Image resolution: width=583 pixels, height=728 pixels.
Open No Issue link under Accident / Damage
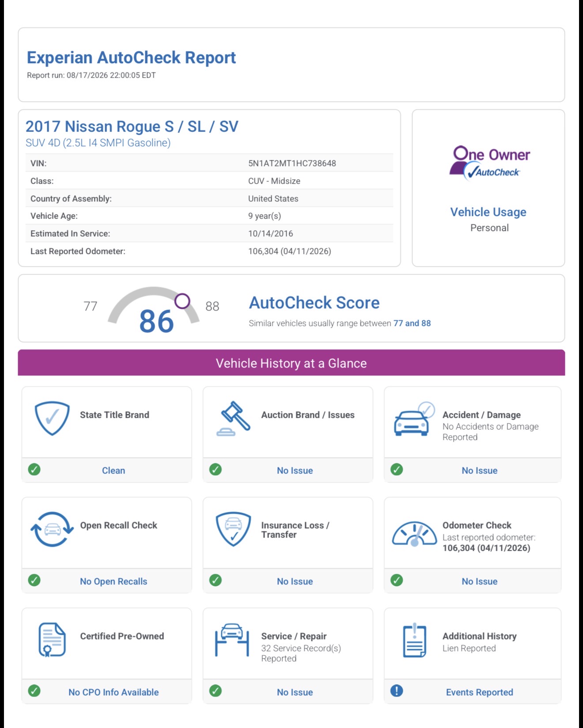coord(480,470)
